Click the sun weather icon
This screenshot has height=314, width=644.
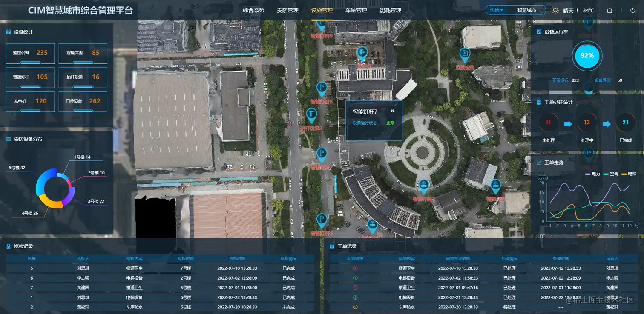555,10
